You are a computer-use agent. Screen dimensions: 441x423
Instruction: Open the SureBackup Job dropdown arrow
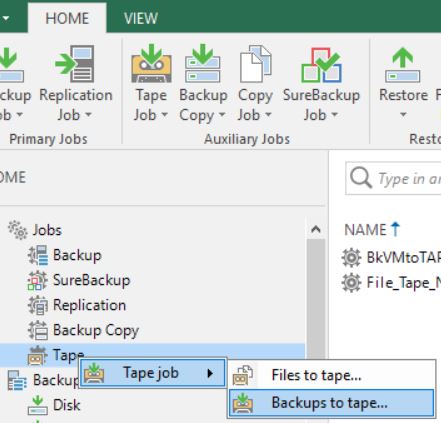[x=335, y=115]
